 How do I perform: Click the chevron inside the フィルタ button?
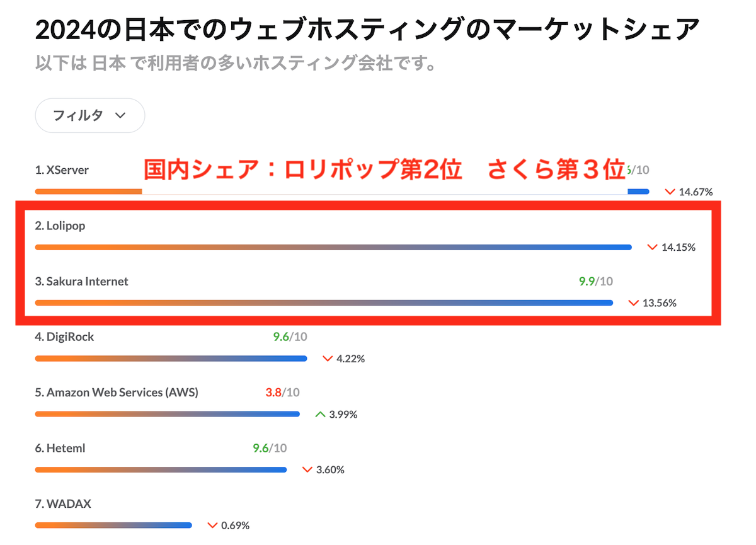click(120, 116)
